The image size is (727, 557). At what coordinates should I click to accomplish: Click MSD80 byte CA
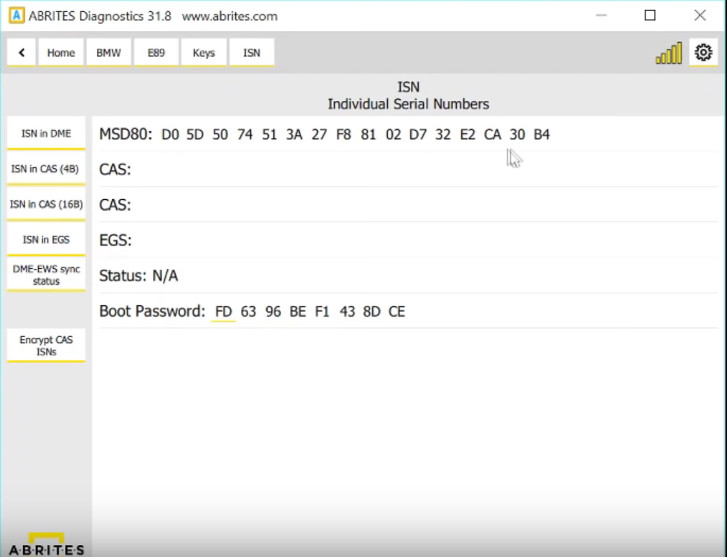click(x=492, y=134)
